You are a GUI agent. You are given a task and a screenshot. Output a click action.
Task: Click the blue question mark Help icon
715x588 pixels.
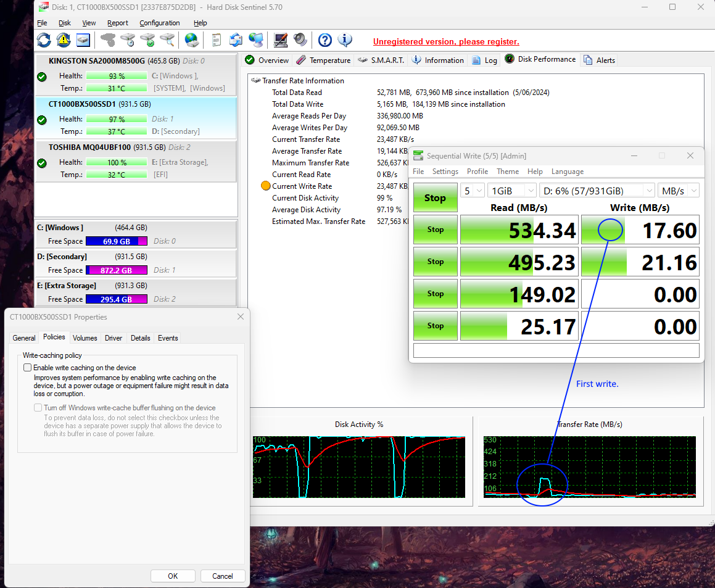[324, 40]
